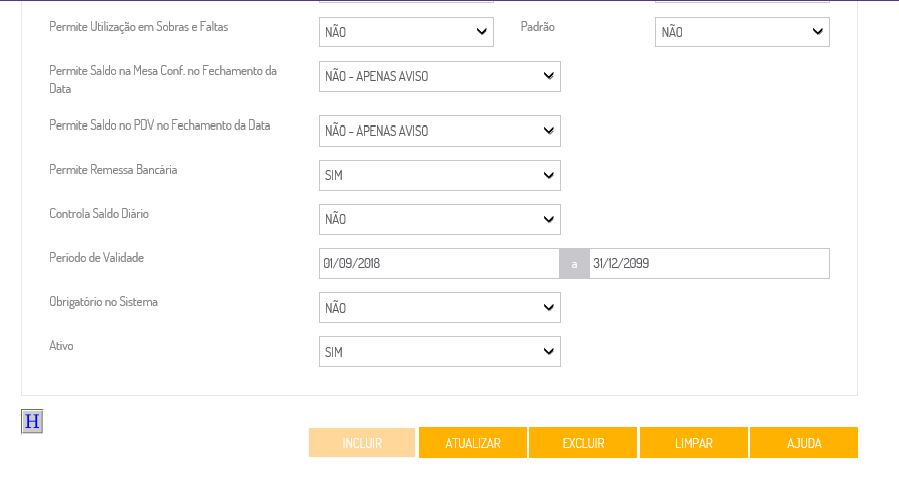Click the partially hidden top-left dropdown

406,1
